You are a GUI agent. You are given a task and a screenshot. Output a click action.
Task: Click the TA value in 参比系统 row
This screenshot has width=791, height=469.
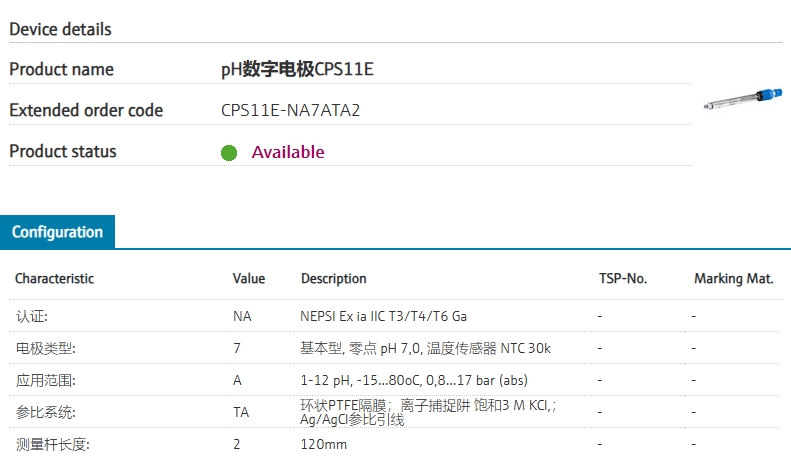[x=241, y=412]
